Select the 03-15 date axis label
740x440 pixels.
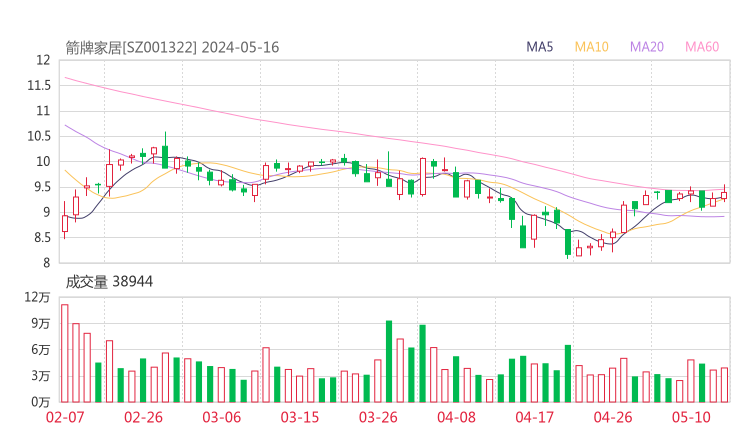(300, 417)
